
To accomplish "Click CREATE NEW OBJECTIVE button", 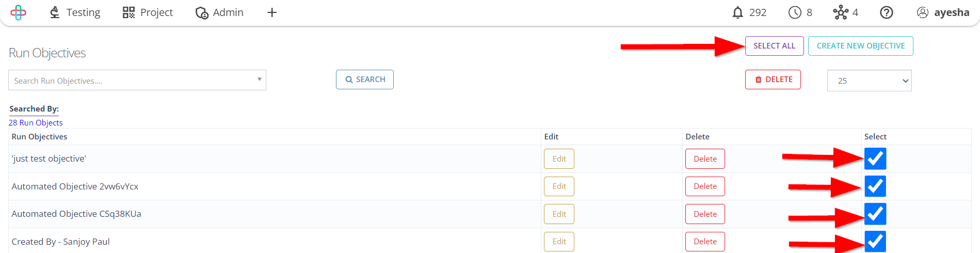I will click(x=861, y=46).
